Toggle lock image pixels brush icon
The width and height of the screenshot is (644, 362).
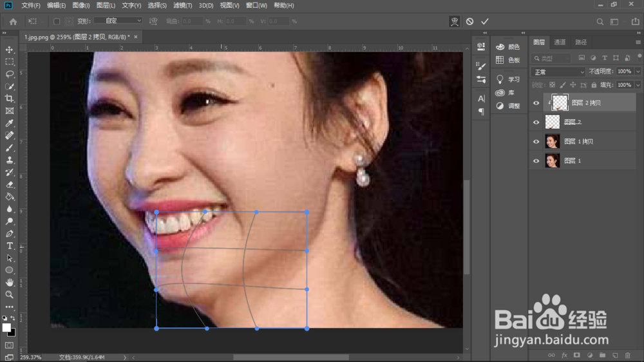(x=563, y=85)
